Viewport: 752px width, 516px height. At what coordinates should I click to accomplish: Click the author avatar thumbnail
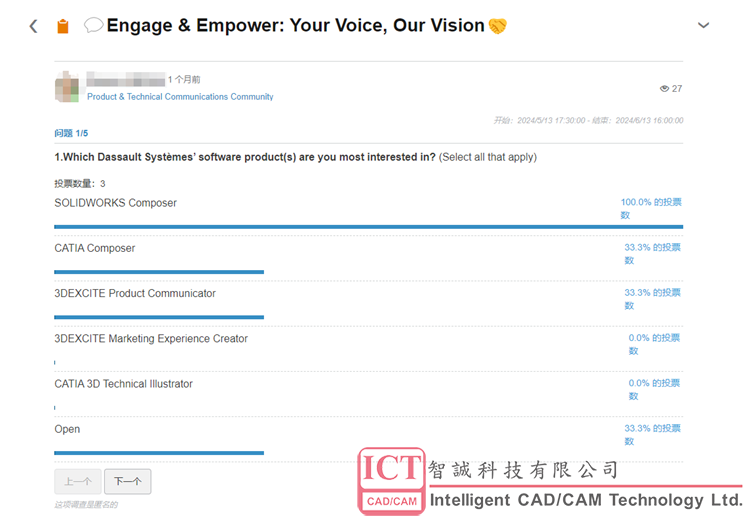click(67, 87)
